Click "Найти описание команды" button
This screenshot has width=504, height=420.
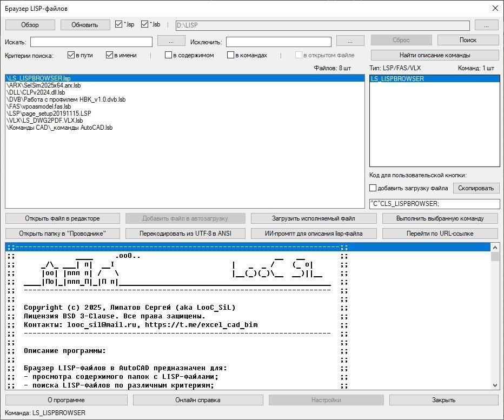[x=434, y=55]
